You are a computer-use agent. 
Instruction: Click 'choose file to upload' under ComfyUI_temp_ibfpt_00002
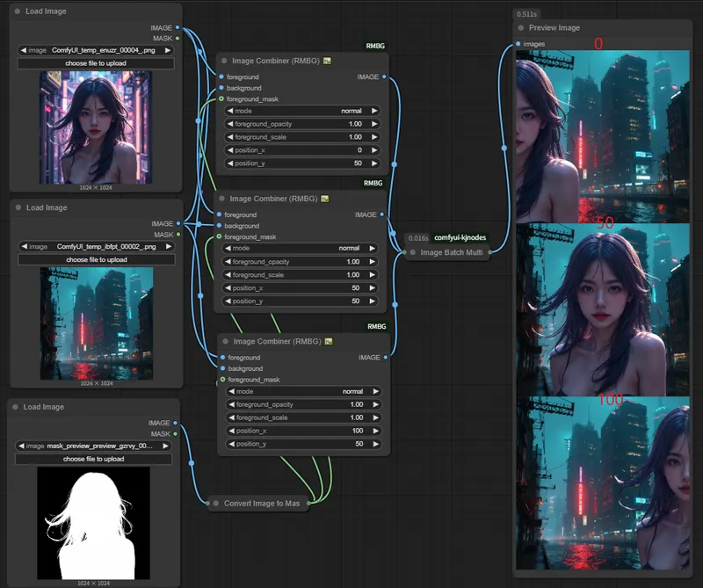click(97, 259)
